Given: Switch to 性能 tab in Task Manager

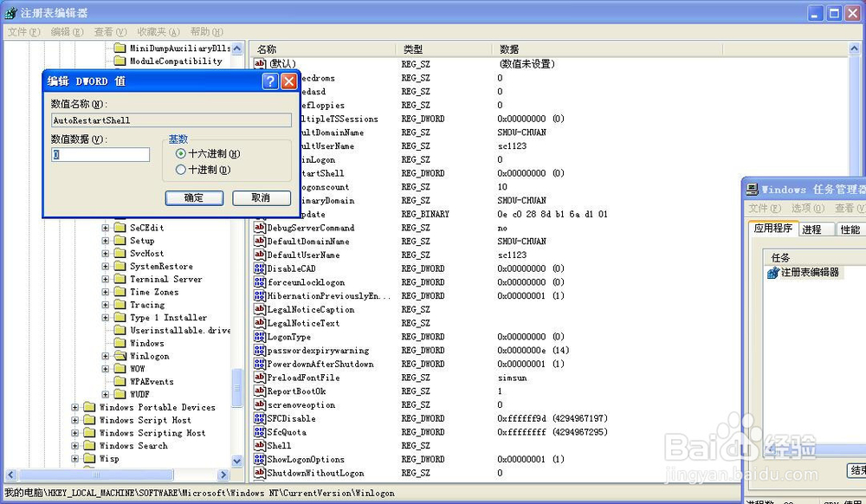Looking at the screenshot, I should point(850,229).
